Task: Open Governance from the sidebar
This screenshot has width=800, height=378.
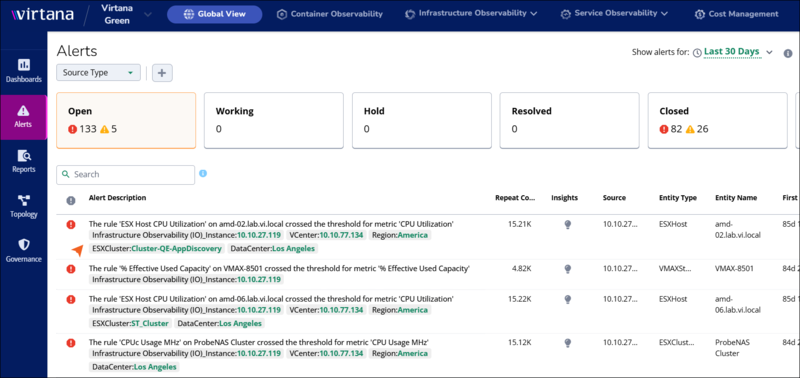Action: pyautogui.click(x=23, y=250)
